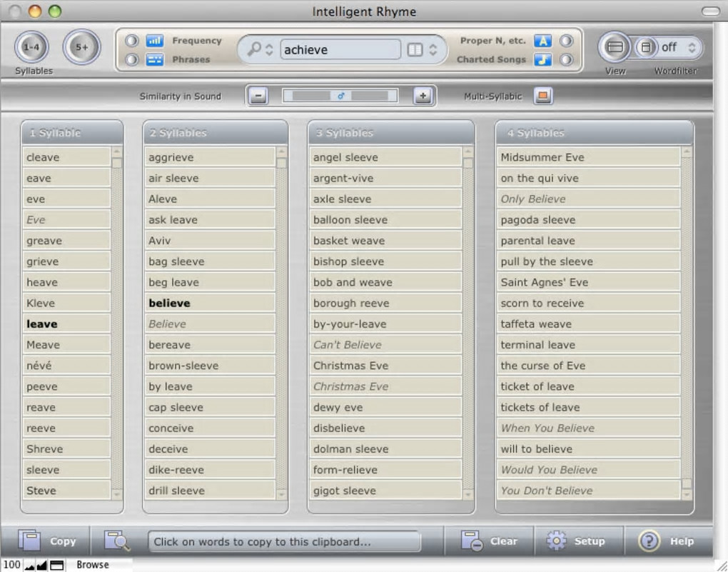Select the word "aggrieve"
Screen dimensions: 728x572
(210, 157)
